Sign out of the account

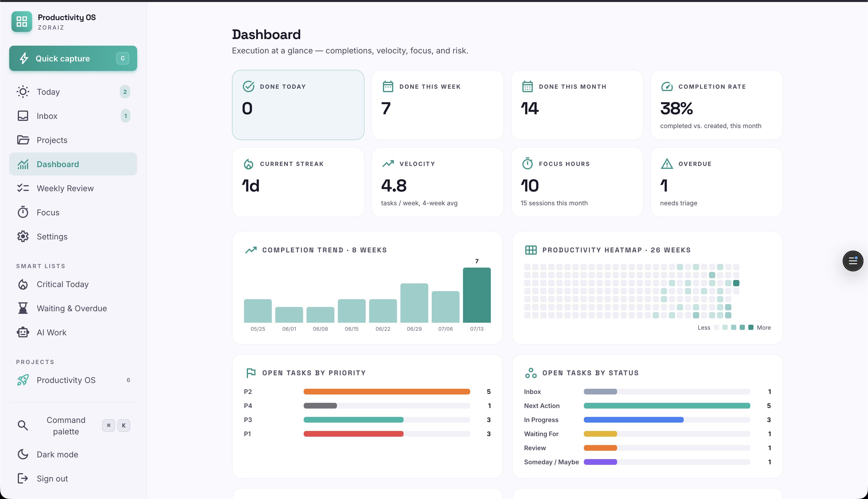73,478
